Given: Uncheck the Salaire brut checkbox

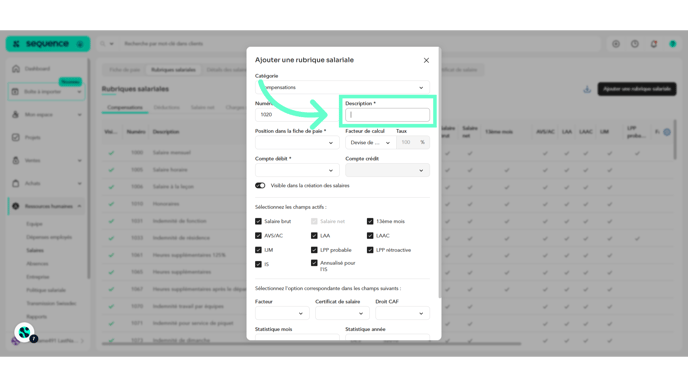Looking at the screenshot, I should click(258, 221).
